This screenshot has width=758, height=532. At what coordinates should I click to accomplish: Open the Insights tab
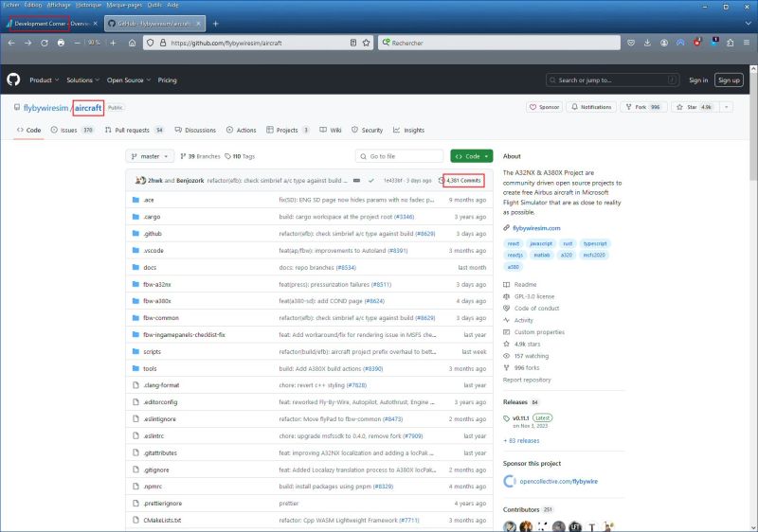pos(408,130)
